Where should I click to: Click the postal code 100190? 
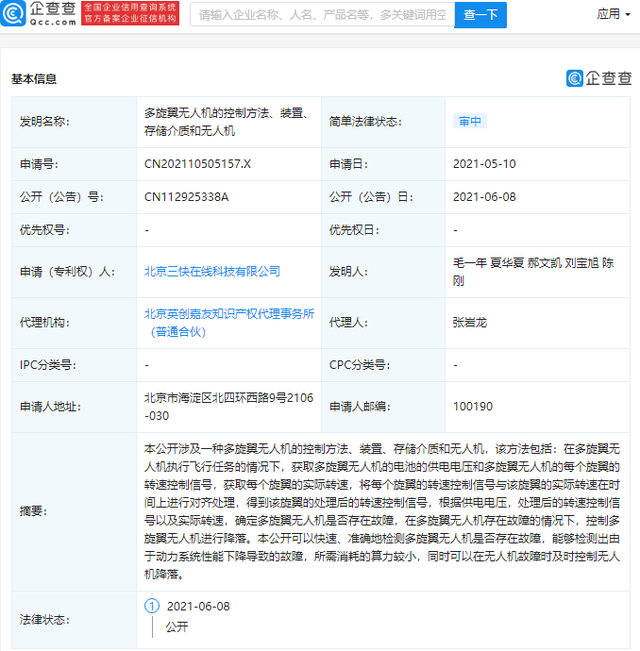coord(473,406)
